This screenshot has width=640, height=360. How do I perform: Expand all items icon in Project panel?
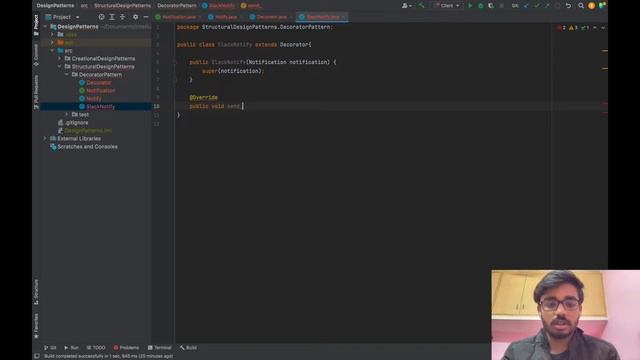click(x=112, y=17)
